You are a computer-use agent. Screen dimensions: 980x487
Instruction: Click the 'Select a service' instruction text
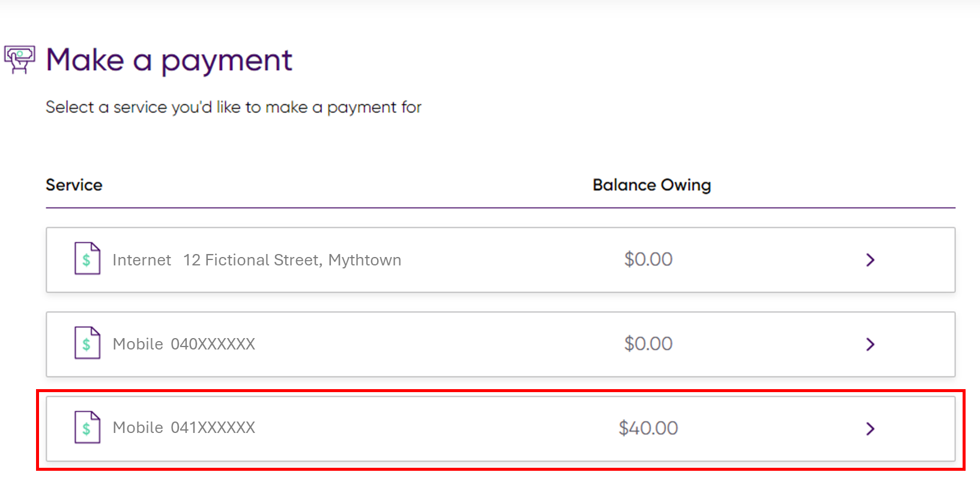234,107
